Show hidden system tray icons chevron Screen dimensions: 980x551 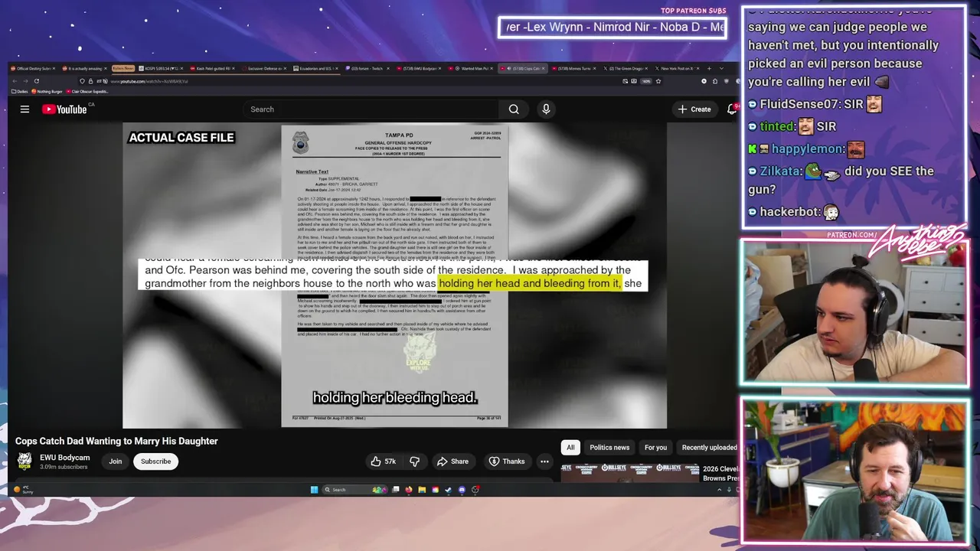719,490
